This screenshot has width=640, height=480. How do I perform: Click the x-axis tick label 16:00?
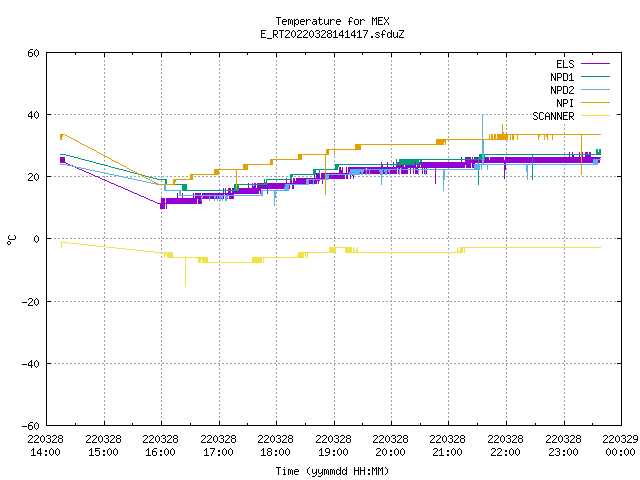pos(161,452)
